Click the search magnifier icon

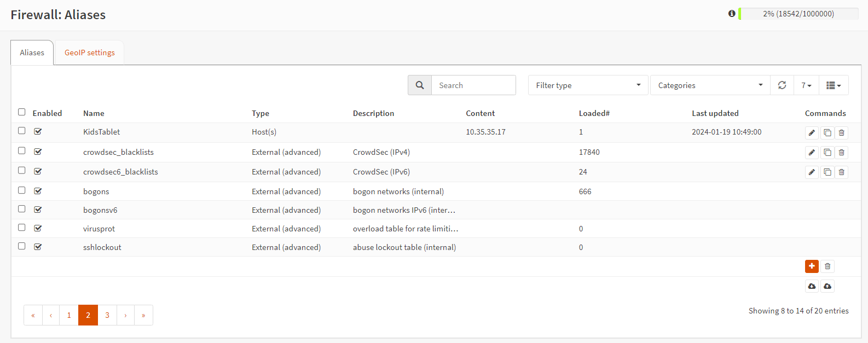click(x=420, y=85)
